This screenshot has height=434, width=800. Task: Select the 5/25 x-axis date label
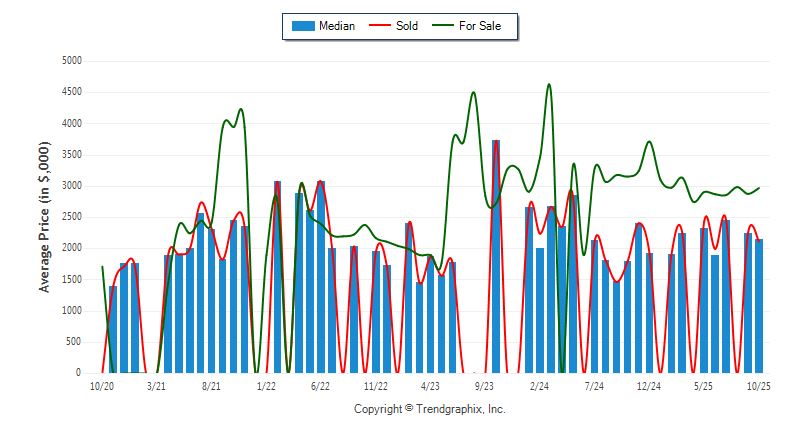[704, 386]
